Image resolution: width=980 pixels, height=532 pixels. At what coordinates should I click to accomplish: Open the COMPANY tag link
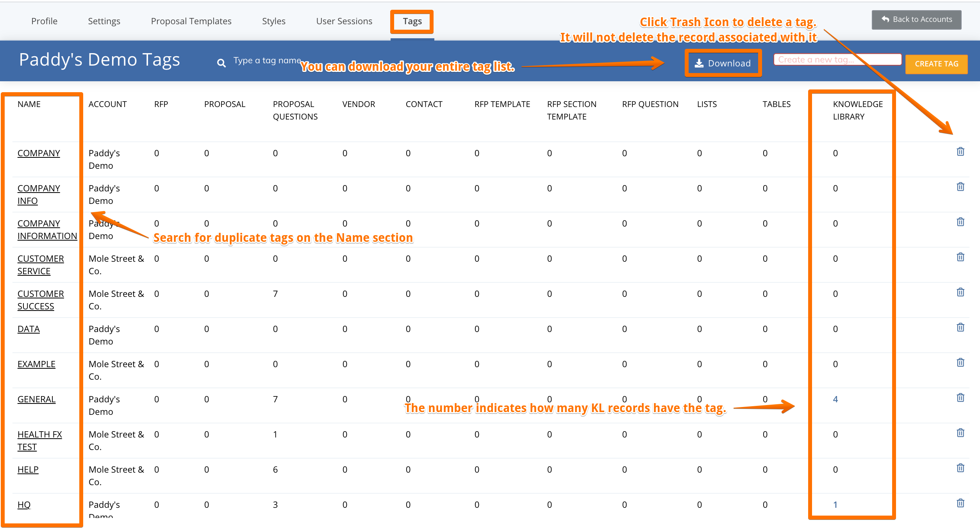coord(39,153)
